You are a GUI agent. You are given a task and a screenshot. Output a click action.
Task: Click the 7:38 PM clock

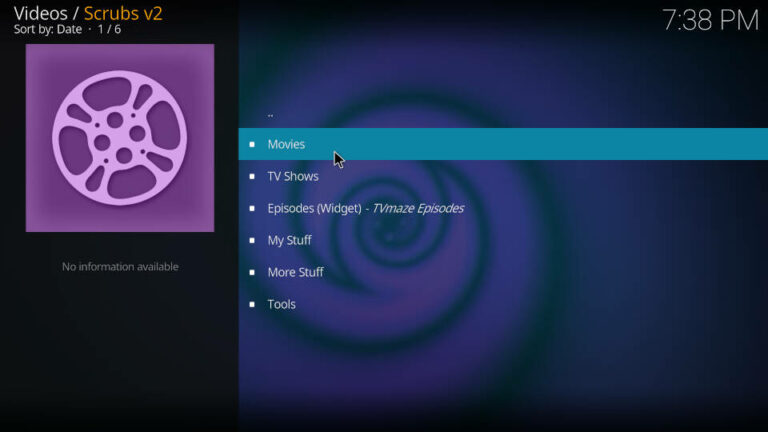pos(710,21)
